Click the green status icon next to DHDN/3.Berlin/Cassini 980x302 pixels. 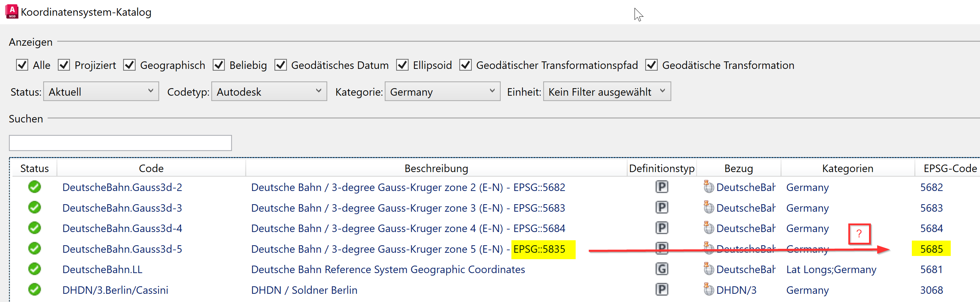tap(34, 290)
